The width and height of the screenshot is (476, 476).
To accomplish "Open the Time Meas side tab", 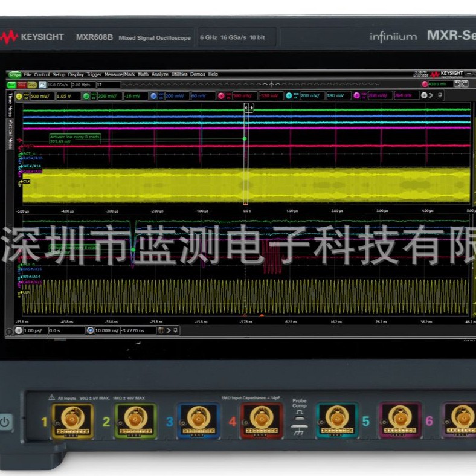I will coord(10,105).
